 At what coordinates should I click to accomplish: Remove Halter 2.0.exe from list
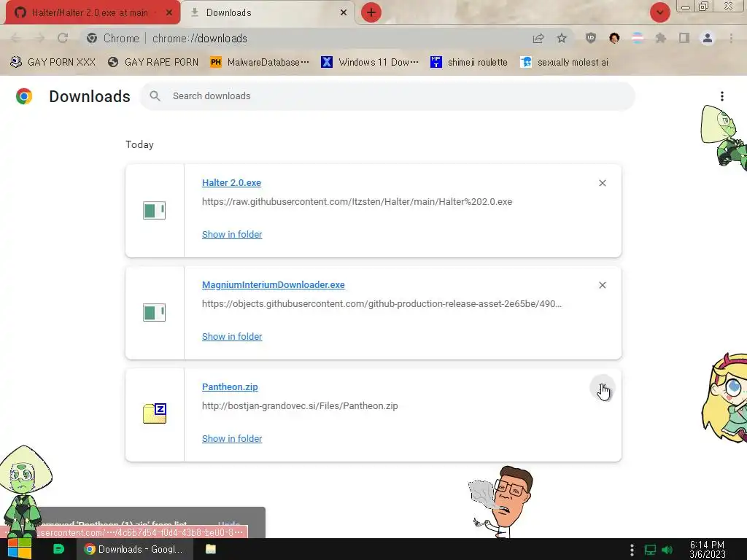pyautogui.click(x=602, y=183)
